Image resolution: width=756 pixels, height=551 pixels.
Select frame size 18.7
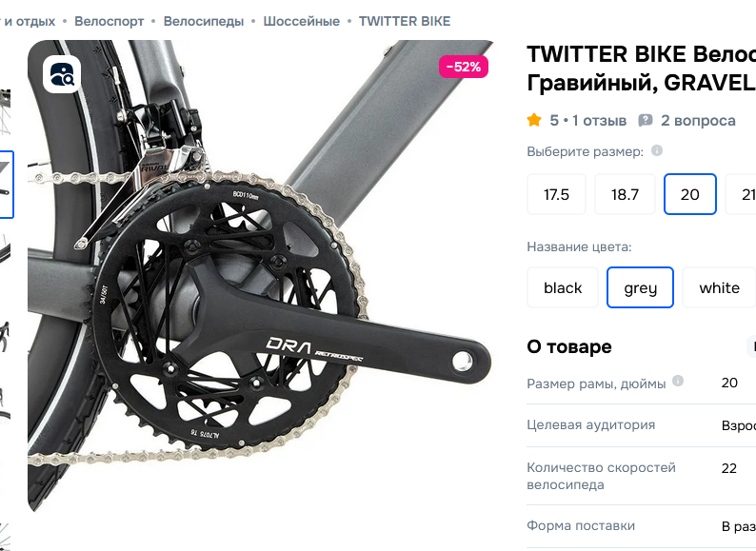(x=625, y=194)
